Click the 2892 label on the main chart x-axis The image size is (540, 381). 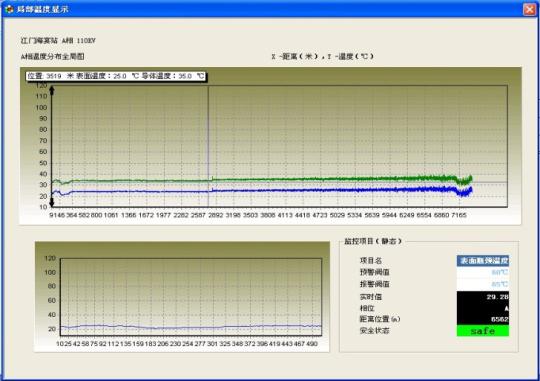tap(216, 215)
